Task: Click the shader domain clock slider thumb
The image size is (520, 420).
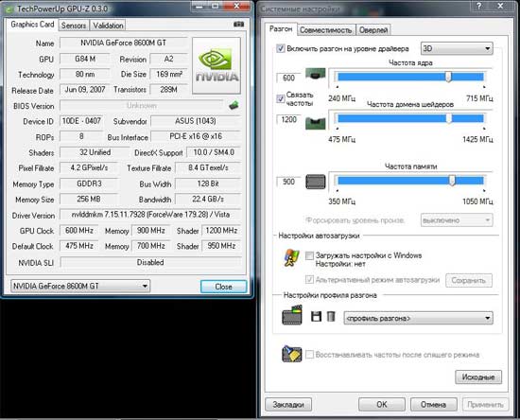Action: point(448,118)
